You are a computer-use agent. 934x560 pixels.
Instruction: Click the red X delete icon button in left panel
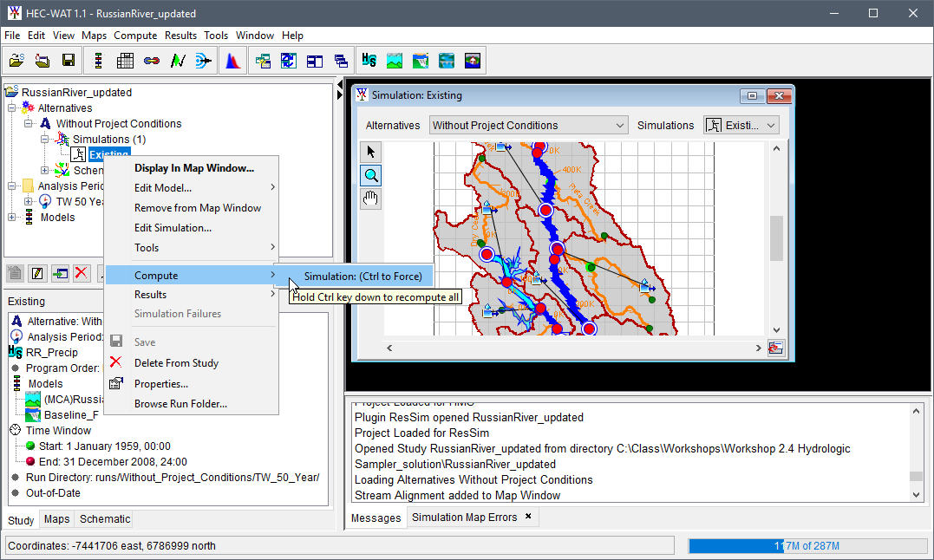(x=82, y=273)
